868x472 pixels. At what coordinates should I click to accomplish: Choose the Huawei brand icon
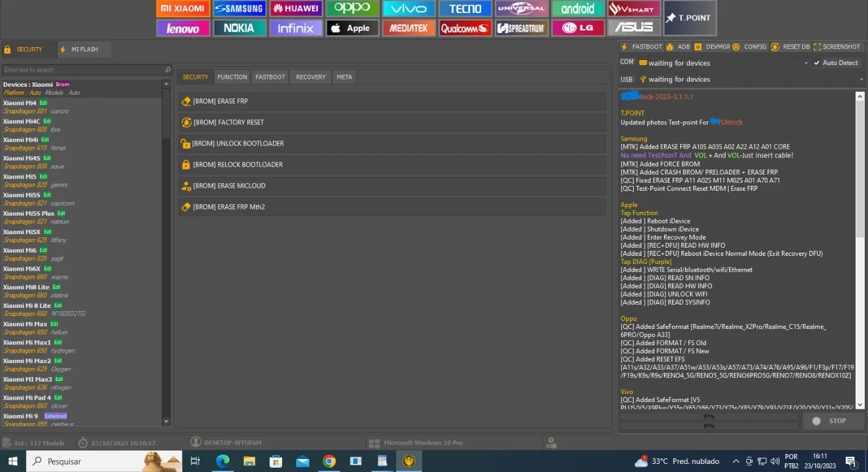(x=296, y=9)
